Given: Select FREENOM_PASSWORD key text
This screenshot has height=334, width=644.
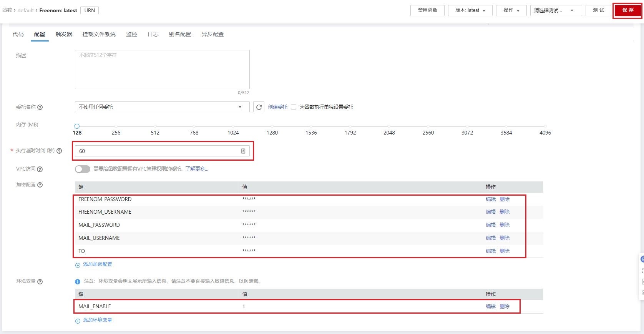Looking at the screenshot, I should 105,199.
